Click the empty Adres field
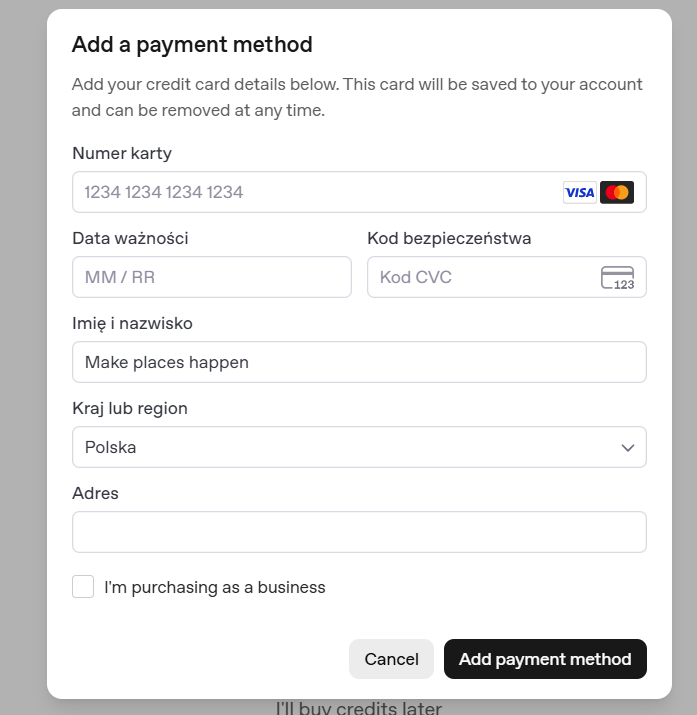Screen dimensions: 697x715 [359, 532]
